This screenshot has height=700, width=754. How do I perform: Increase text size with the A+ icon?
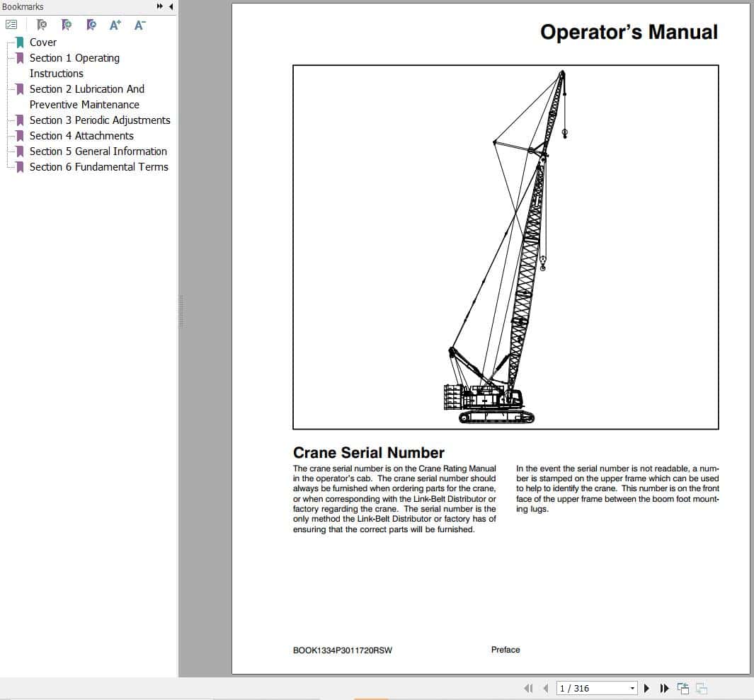coord(114,24)
